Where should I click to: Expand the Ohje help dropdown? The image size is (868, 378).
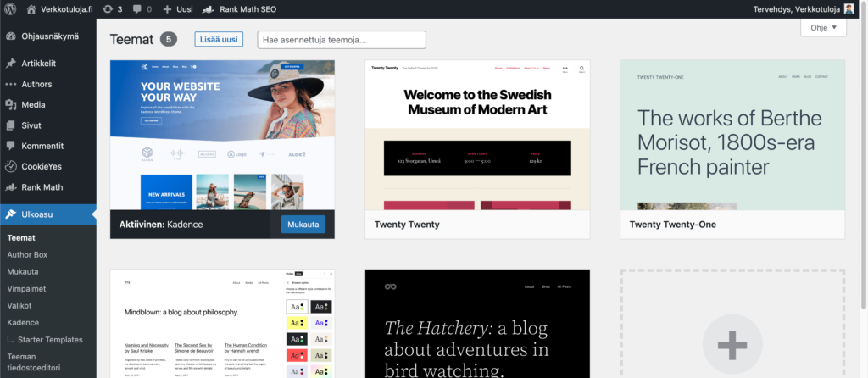823,28
